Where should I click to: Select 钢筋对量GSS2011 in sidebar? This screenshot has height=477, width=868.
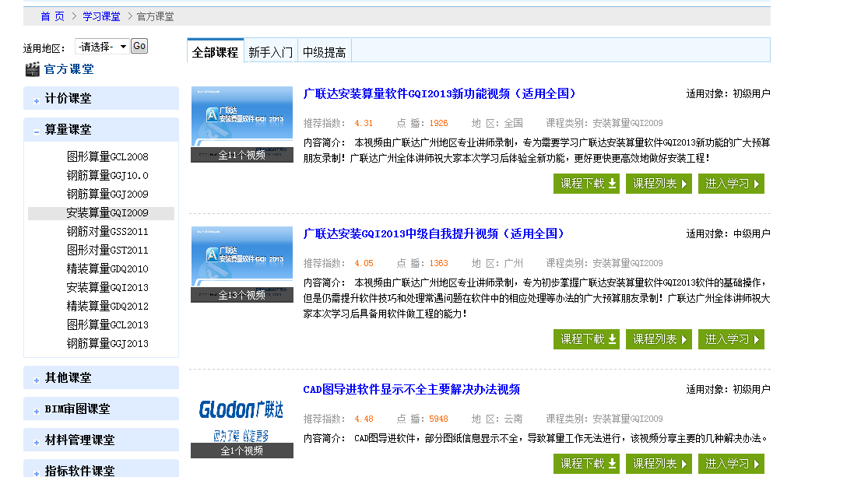[107, 231]
